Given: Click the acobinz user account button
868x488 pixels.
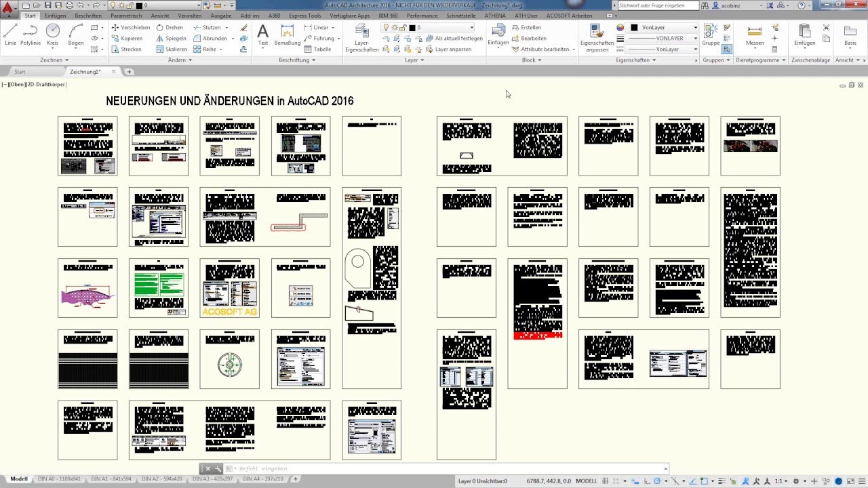Looking at the screenshot, I should pyautogui.click(x=731, y=5).
